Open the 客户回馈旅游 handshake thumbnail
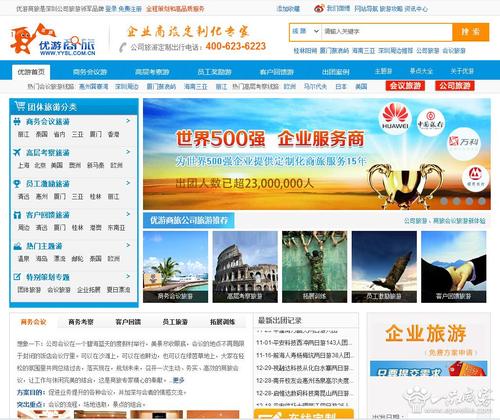 pos(453,267)
